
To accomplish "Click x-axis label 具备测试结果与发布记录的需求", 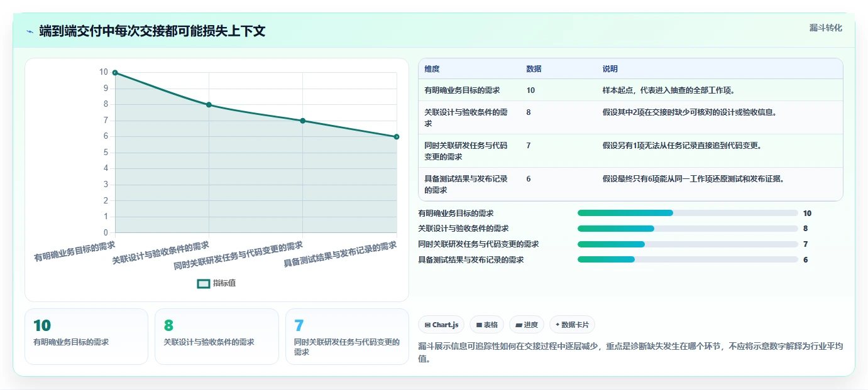I will coord(340,254).
